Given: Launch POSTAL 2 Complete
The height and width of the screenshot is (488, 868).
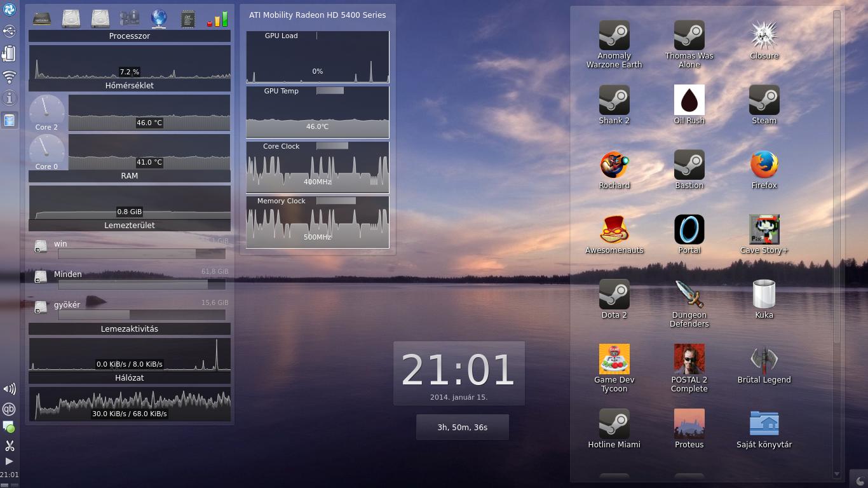Looking at the screenshot, I should click(x=689, y=369).
